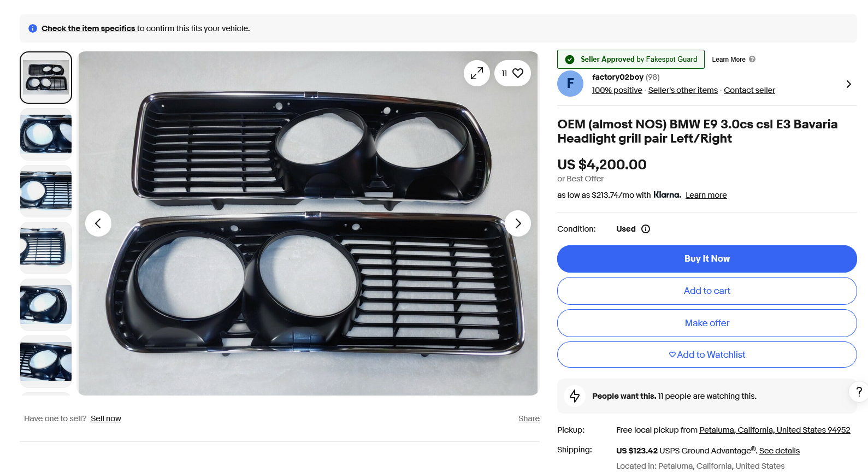Open the condition info icon next to Used
The height and width of the screenshot is (472, 868).
tap(646, 229)
